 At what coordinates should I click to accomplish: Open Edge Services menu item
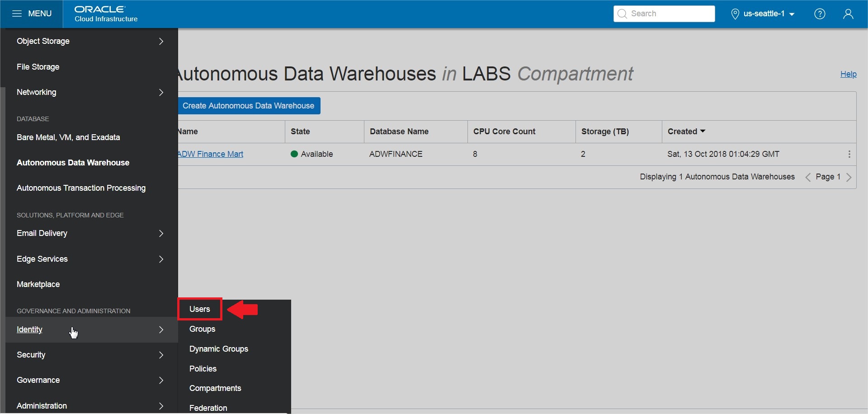click(42, 259)
